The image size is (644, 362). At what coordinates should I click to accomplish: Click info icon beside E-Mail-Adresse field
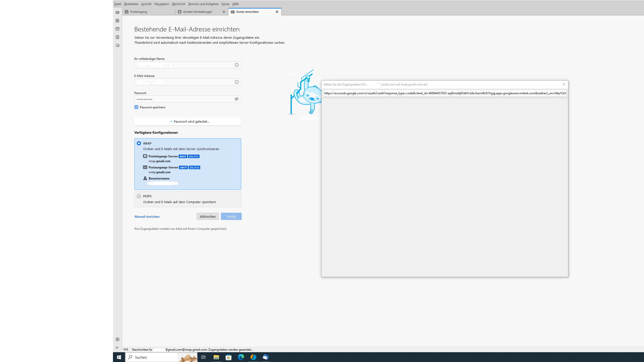point(237,82)
